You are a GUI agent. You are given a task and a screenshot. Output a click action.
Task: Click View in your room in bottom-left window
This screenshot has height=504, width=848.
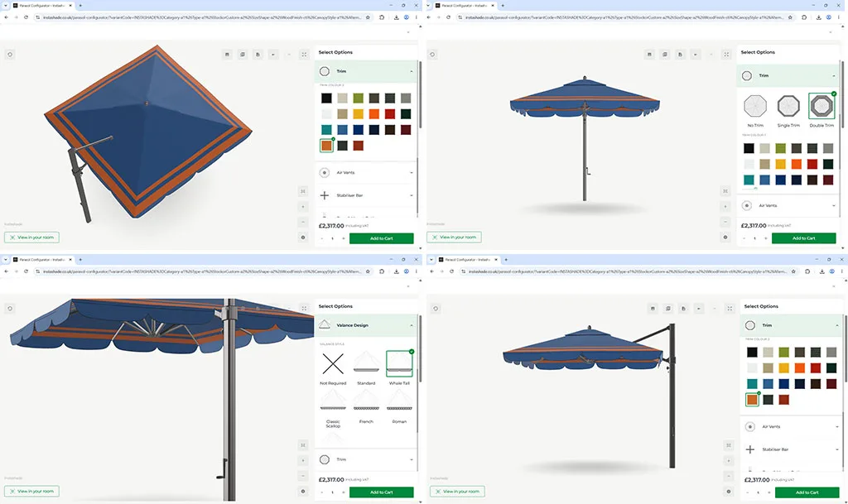pos(32,491)
